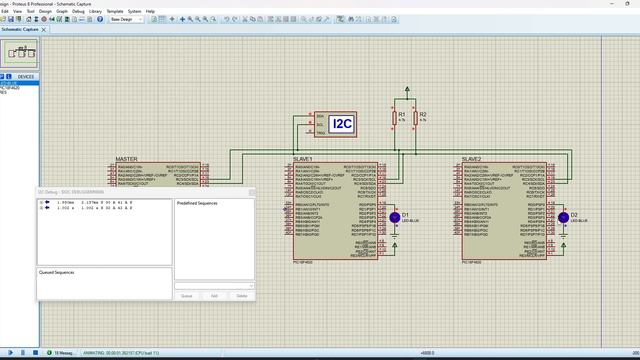Click the Block Copy icon

[271, 19]
